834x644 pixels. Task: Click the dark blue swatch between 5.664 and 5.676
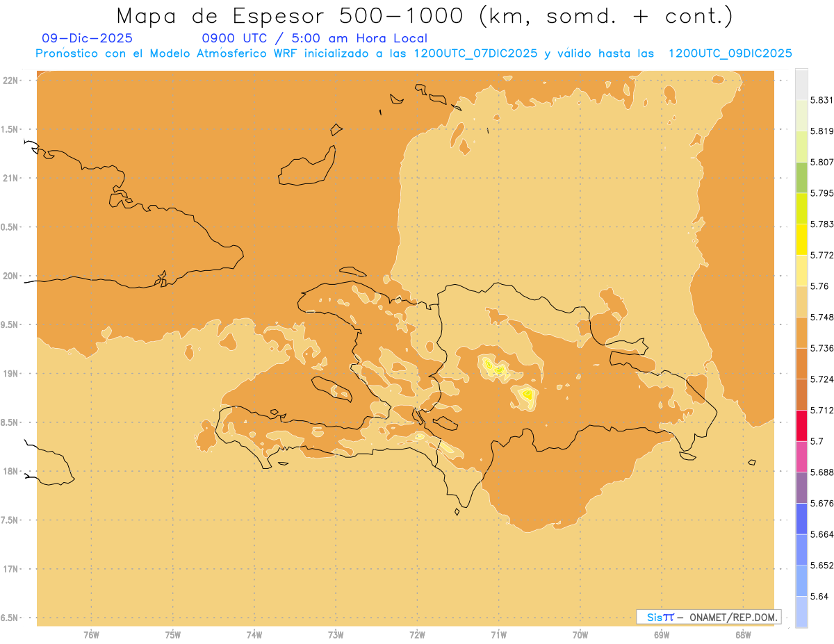pos(801,518)
